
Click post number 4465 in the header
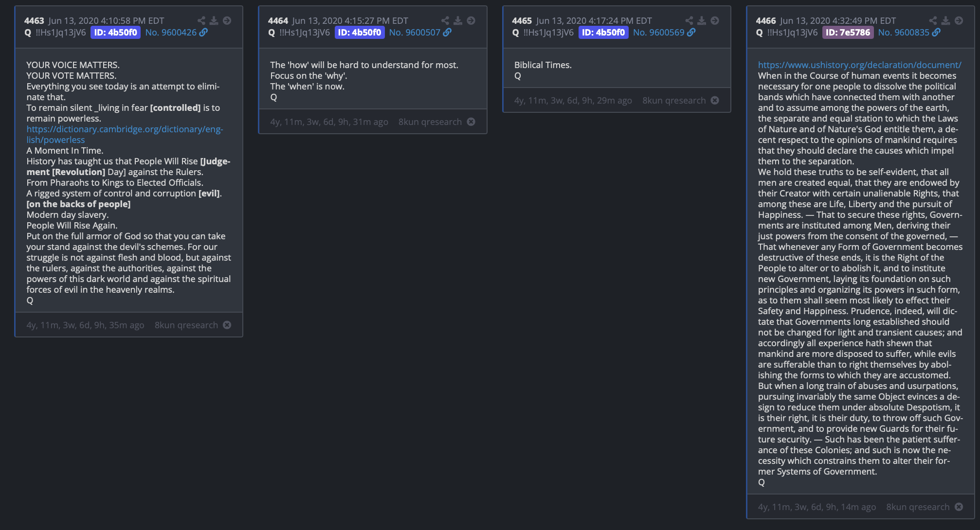pos(522,21)
